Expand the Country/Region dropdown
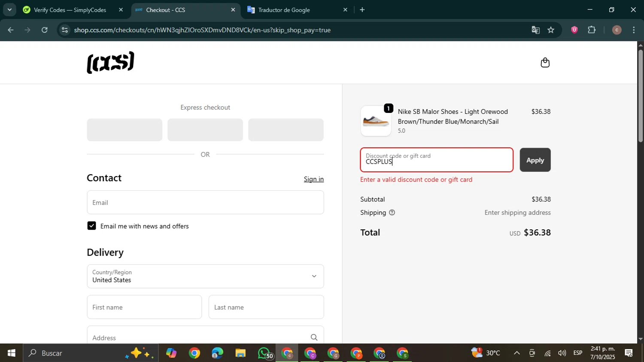 205,276
